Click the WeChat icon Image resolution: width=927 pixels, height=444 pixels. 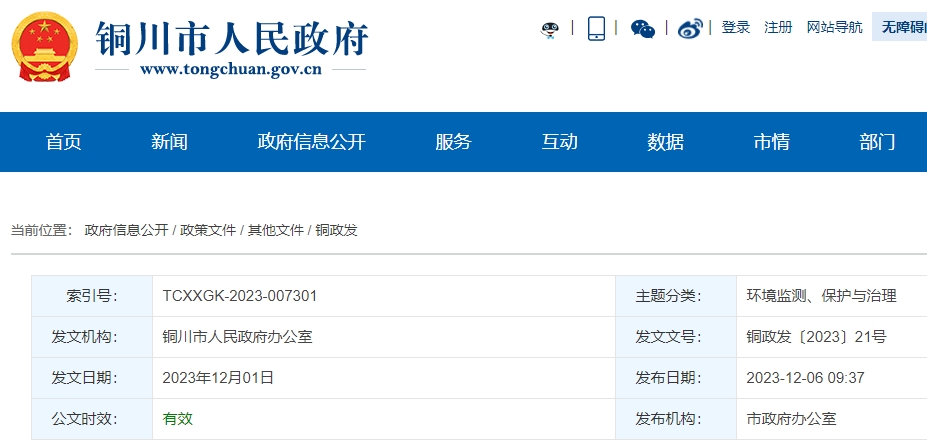(643, 29)
